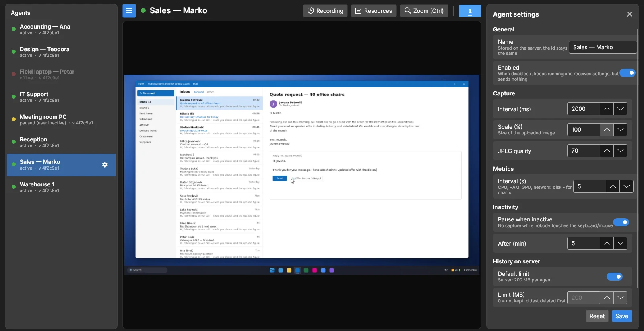Click the gear icon on Sales — Marko
This screenshot has height=331, width=644.
pyautogui.click(x=105, y=165)
